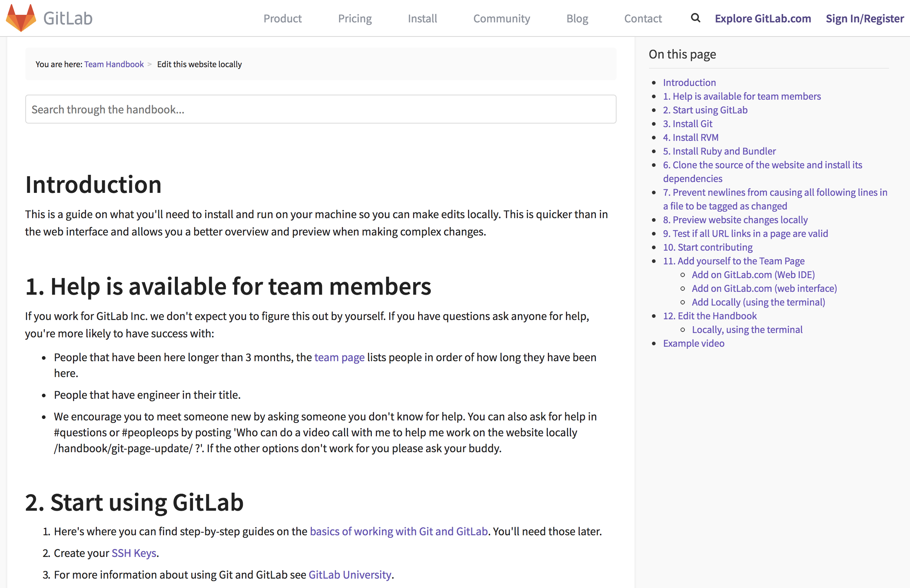Click the Introduction heading
This screenshot has height=588, width=910.
pyautogui.click(x=93, y=185)
